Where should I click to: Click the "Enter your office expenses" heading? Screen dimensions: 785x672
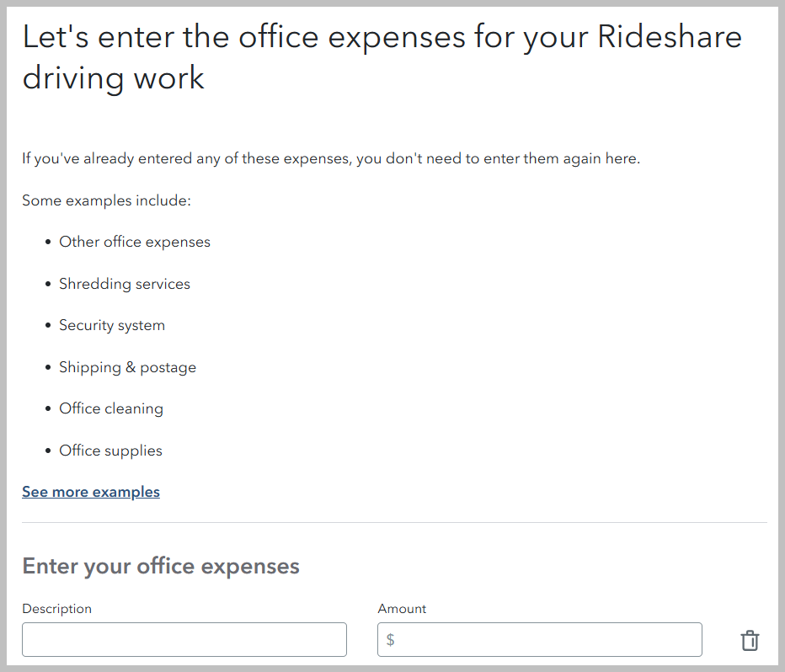pyautogui.click(x=161, y=566)
